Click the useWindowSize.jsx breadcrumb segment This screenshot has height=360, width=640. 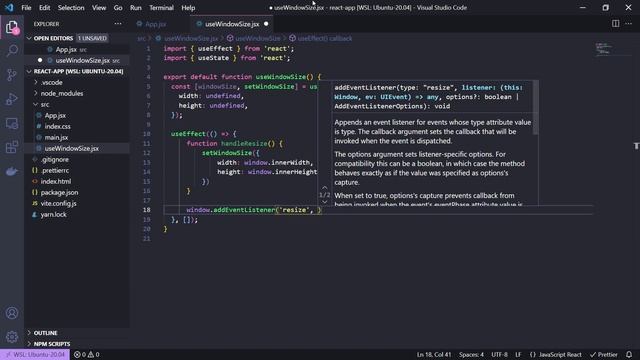187,38
